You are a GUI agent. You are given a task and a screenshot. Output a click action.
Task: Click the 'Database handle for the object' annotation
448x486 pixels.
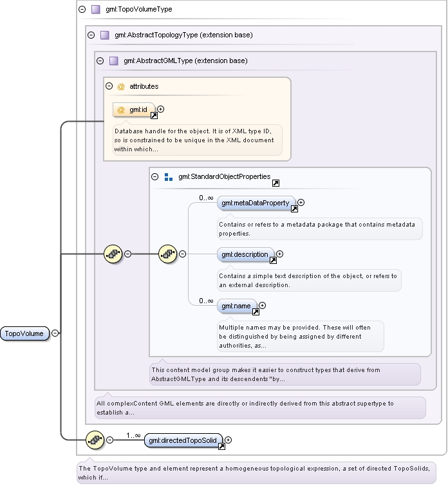click(198, 140)
